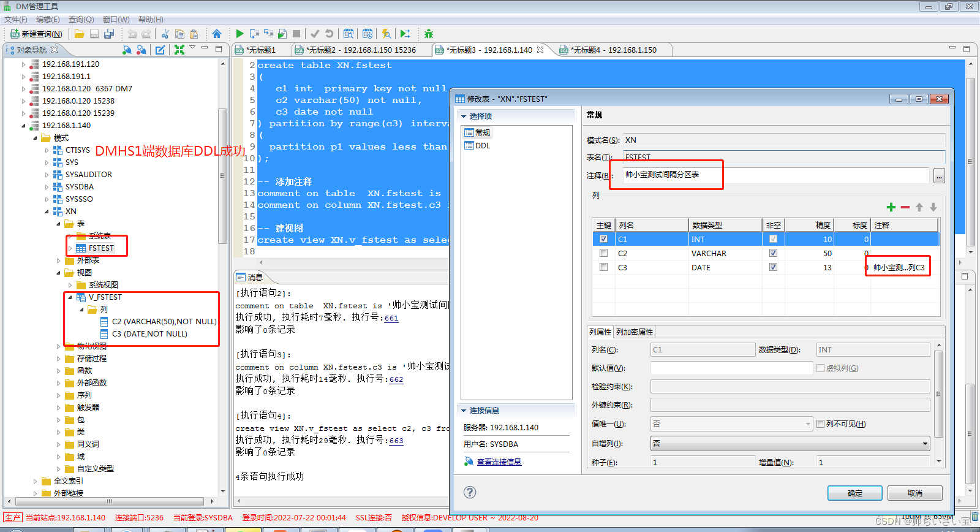Expand the 192.168.191.120 server node

pos(23,64)
